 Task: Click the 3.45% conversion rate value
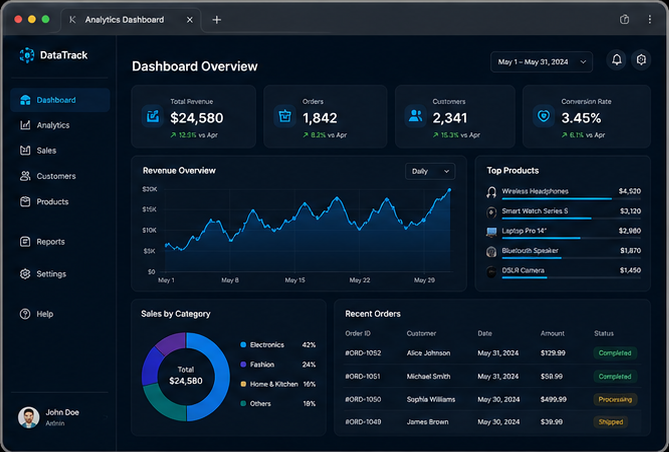[581, 118]
